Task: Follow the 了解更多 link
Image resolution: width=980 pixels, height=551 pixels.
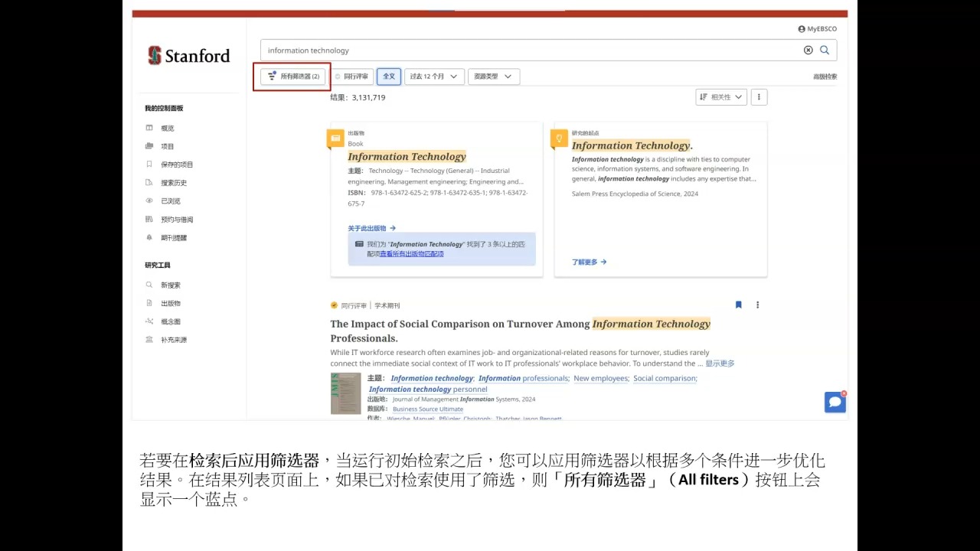Action: click(x=590, y=262)
